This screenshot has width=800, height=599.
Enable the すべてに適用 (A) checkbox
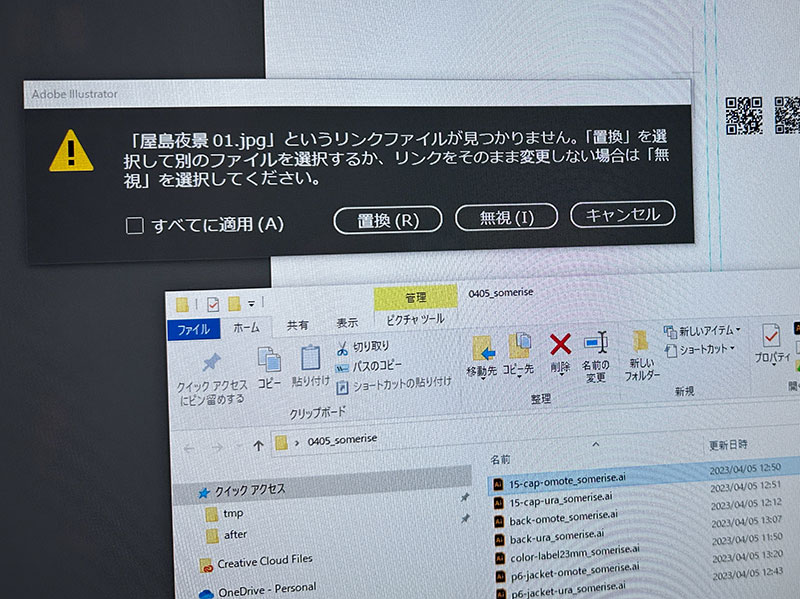click(x=135, y=225)
